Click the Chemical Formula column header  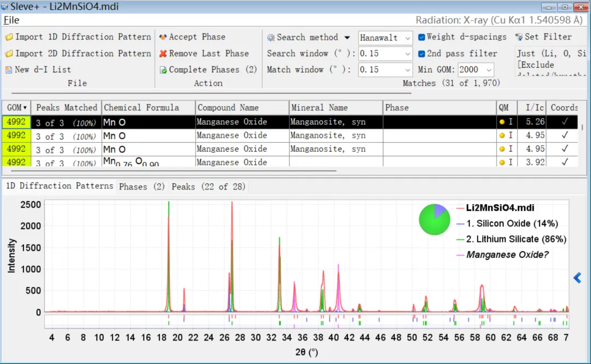(x=148, y=107)
